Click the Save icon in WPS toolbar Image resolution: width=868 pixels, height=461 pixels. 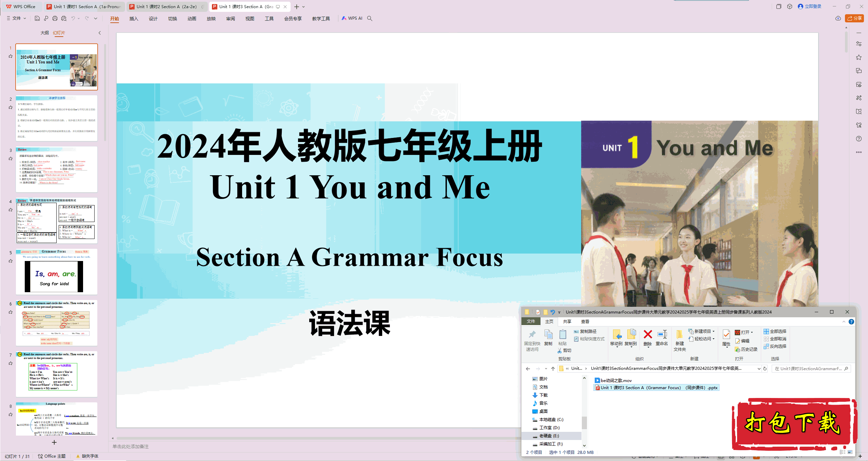click(37, 18)
